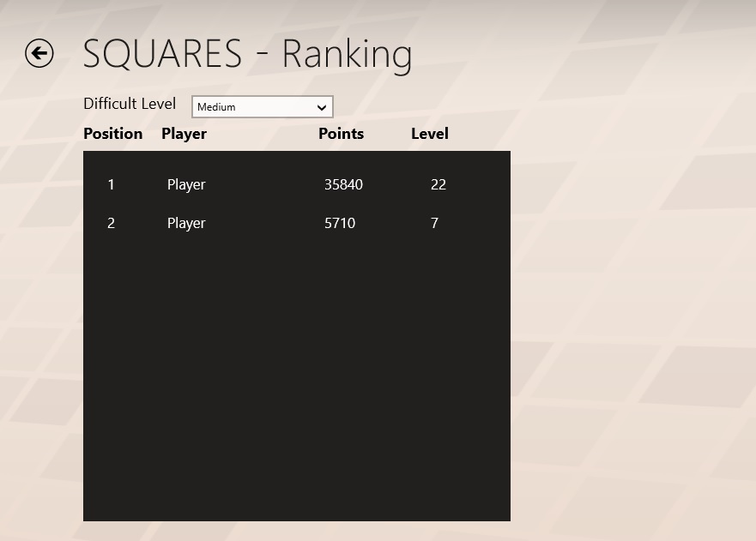This screenshot has height=541, width=756.
Task: Click the Player column header
Action: click(184, 134)
